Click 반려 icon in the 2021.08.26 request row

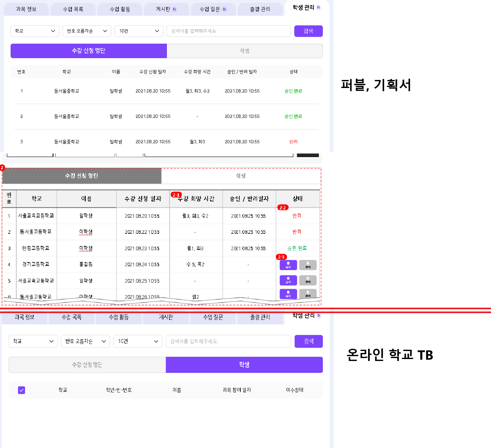(x=308, y=294)
